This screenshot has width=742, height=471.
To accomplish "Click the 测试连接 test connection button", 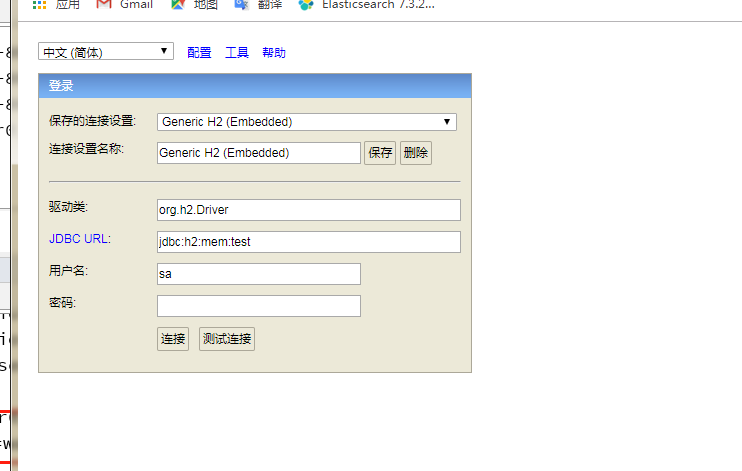I will [x=227, y=339].
